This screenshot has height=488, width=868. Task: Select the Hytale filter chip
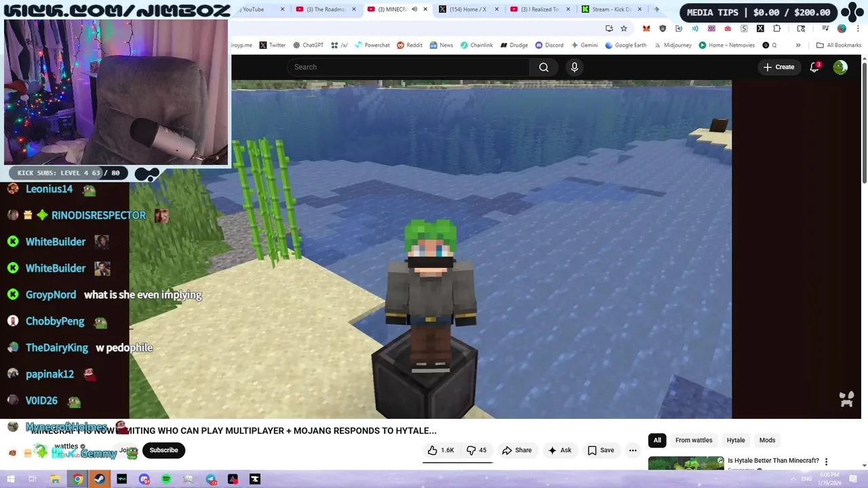click(x=736, y=441)
